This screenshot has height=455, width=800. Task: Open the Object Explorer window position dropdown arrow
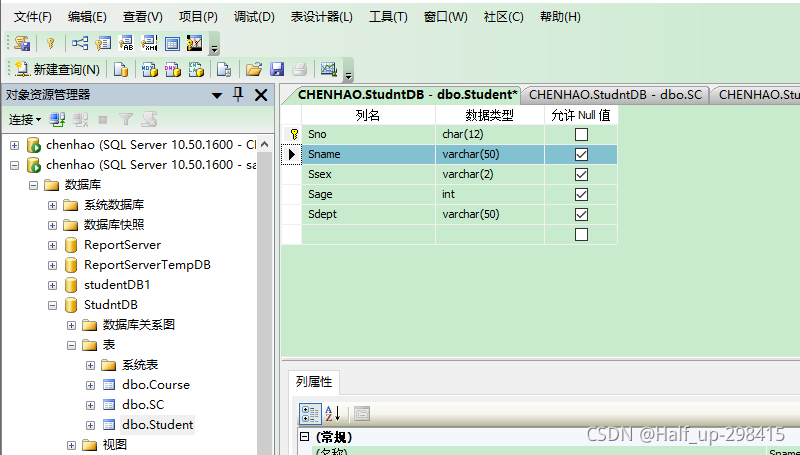click(x=217, y=95)
